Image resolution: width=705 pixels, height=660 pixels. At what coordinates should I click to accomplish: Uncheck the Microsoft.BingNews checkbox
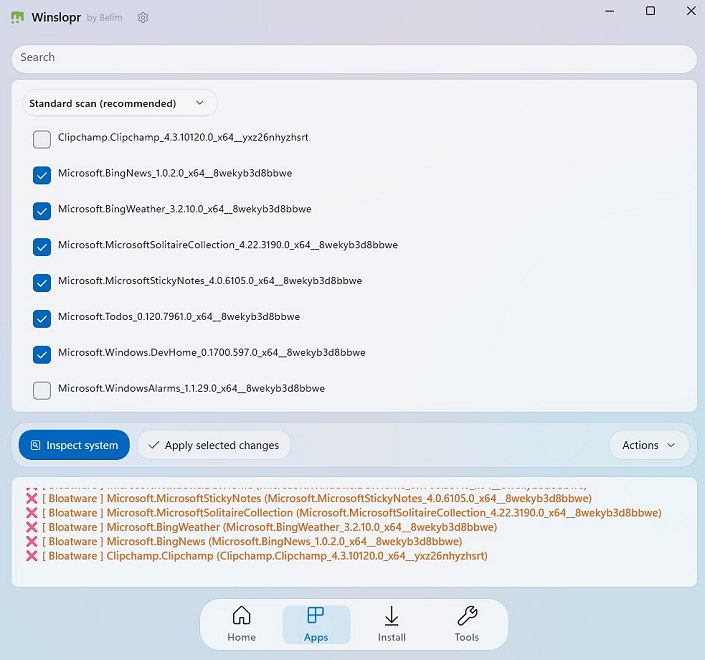(42, 175)
